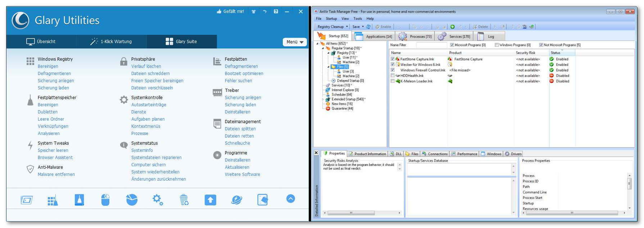Open the 1-Klick Wartung tab
This screenshot has height=228, width=644.
point(111,42)
